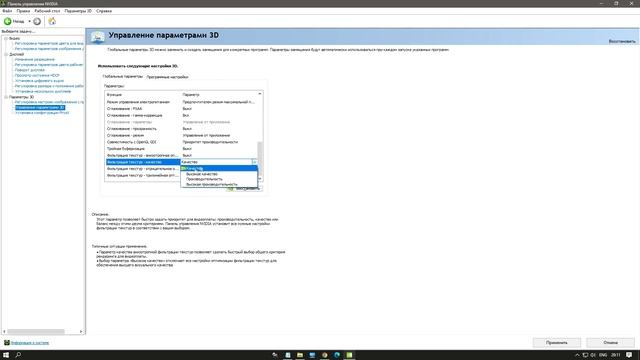The image size is (640, 360).
Task: Open the Справка menu
Action: pos(104,11)
